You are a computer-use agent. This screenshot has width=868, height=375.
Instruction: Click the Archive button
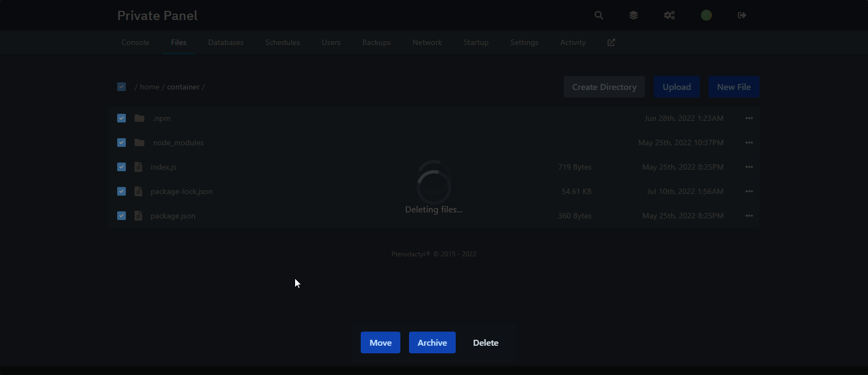point(432,342)
